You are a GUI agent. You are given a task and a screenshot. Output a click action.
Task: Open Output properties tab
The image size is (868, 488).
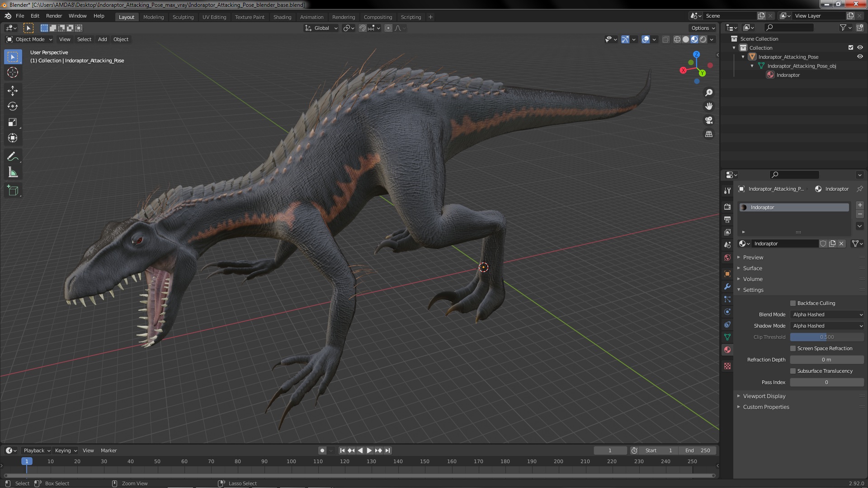pos(727,220)
